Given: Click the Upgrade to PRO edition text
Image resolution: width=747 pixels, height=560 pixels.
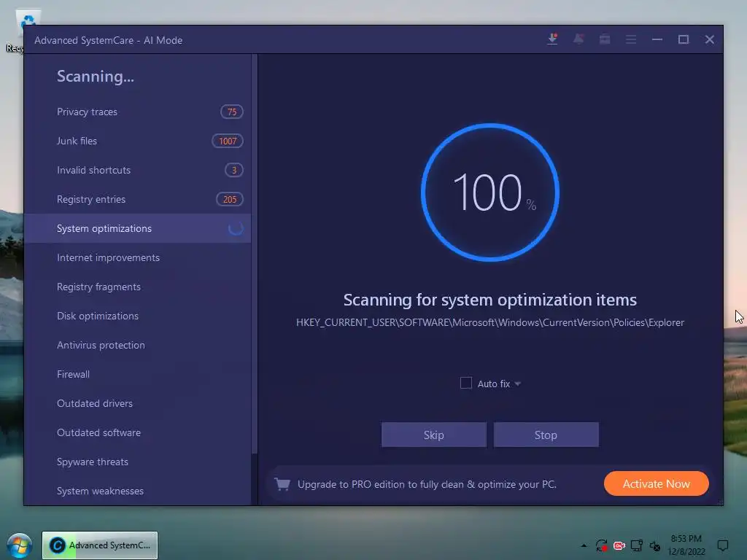Looking at the screenshot, I should click(x=427, y=484).
